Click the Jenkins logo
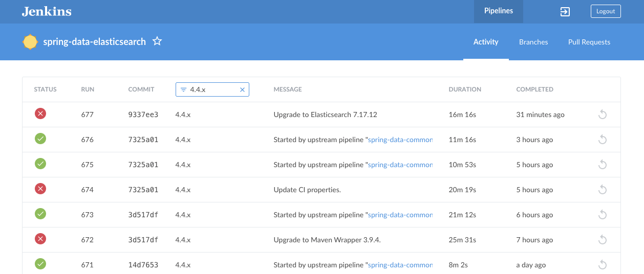Viewport: 644px width, 274px height. [47, 11]
